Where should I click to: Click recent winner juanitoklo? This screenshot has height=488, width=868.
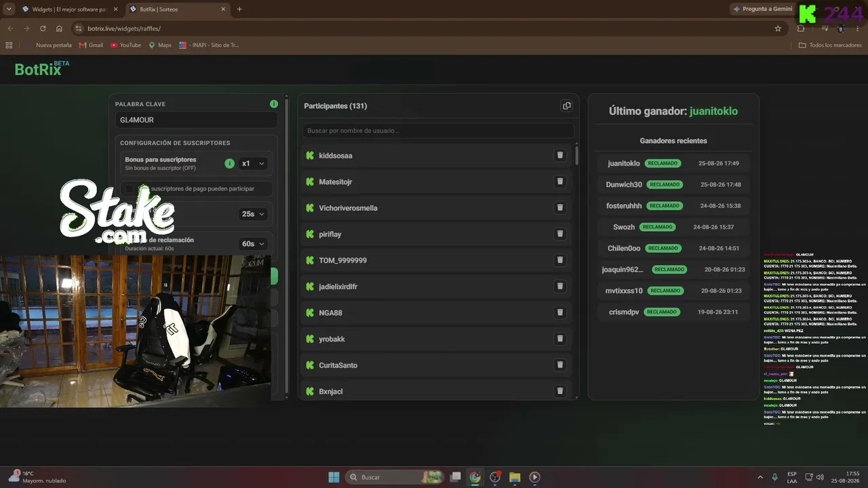tap(624, 163)
